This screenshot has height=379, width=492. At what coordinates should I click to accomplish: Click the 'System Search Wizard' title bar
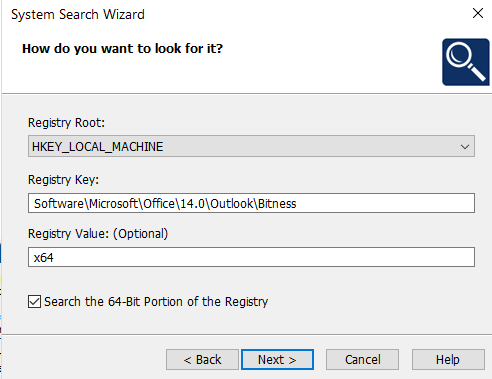pyautogui.click(x=78, y=14)
